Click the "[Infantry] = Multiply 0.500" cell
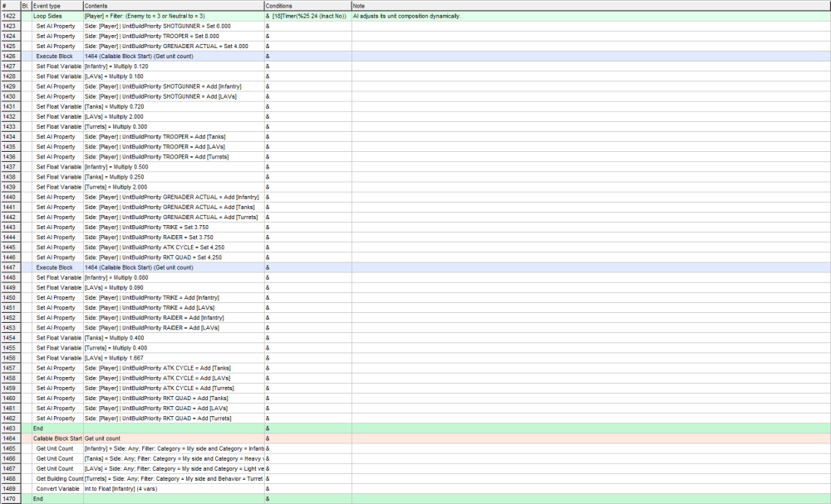 coord(174,167)
